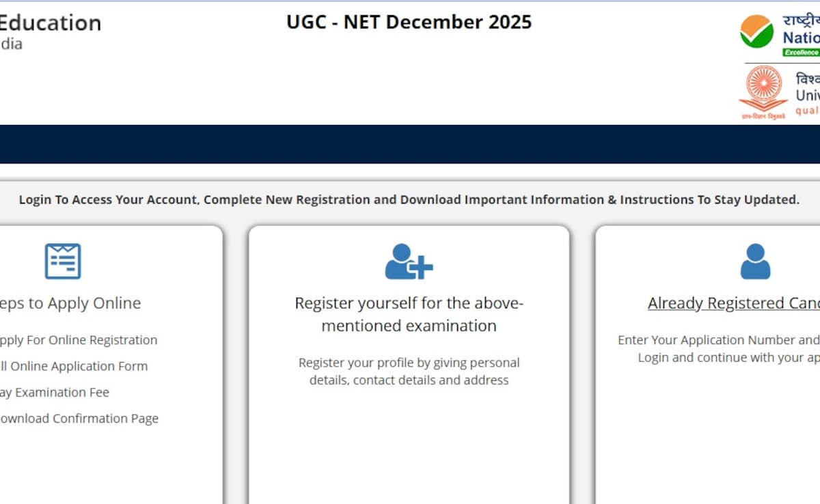The width and height of the screenshot is (820, 504).
Task: Click Apply For Online Registration step
Action: pyautogui.click(x=79, y=339)
